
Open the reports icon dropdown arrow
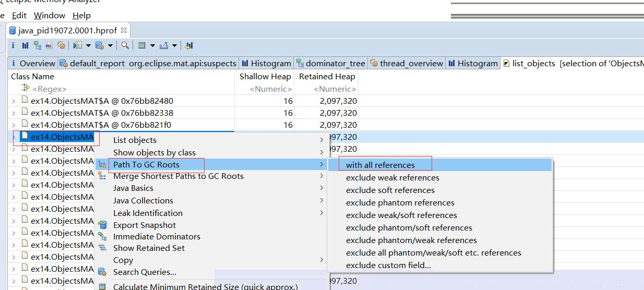pos(88,45)
